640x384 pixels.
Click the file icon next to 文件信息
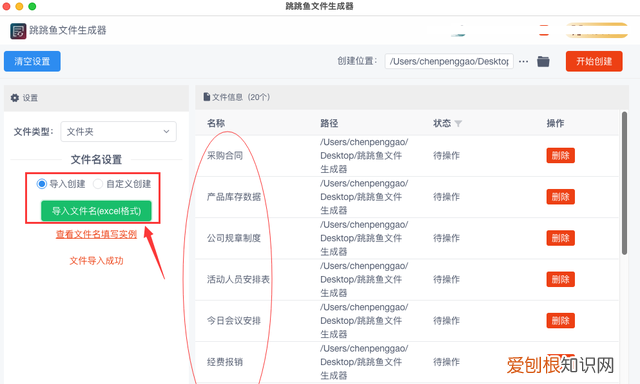(207, 97)
